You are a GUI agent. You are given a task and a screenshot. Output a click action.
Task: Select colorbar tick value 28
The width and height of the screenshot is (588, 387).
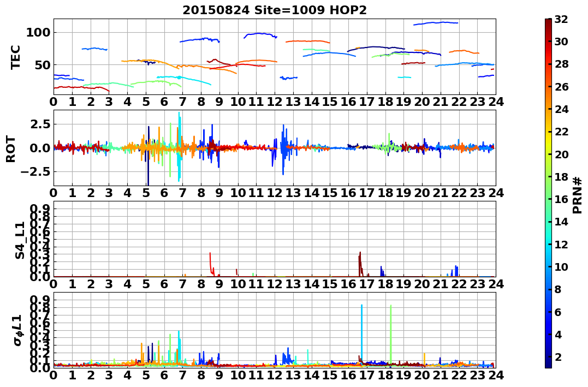pyautogui.click(x=561, y=64)
